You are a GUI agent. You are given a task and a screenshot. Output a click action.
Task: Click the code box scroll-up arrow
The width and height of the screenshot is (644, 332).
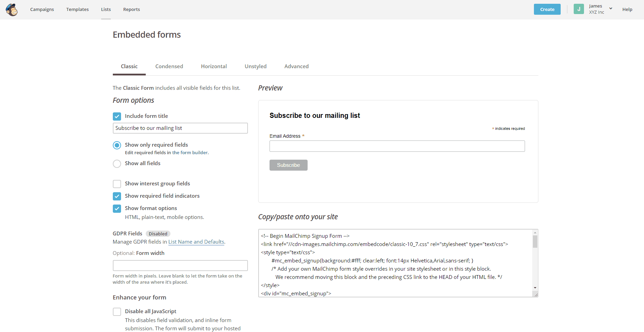(x=535, y=233)
